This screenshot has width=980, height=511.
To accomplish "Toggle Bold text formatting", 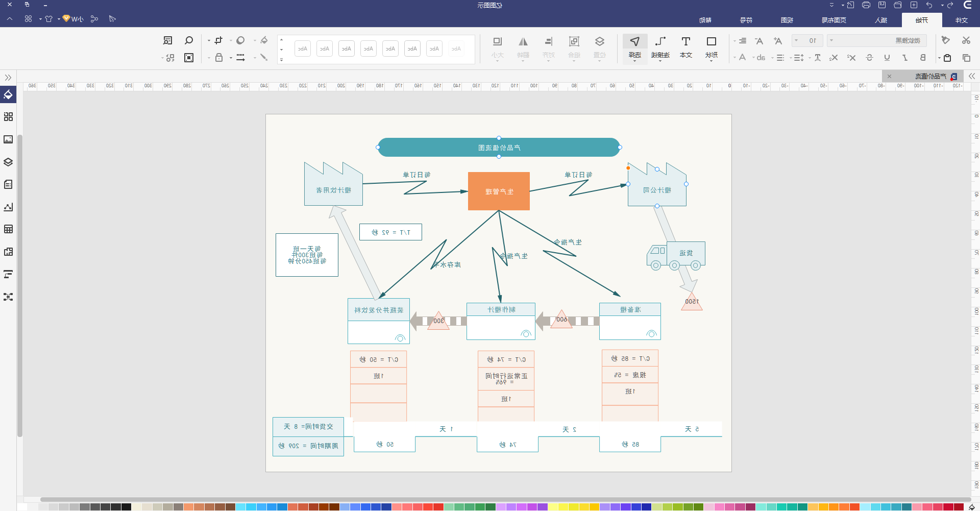I will point(922,58).
